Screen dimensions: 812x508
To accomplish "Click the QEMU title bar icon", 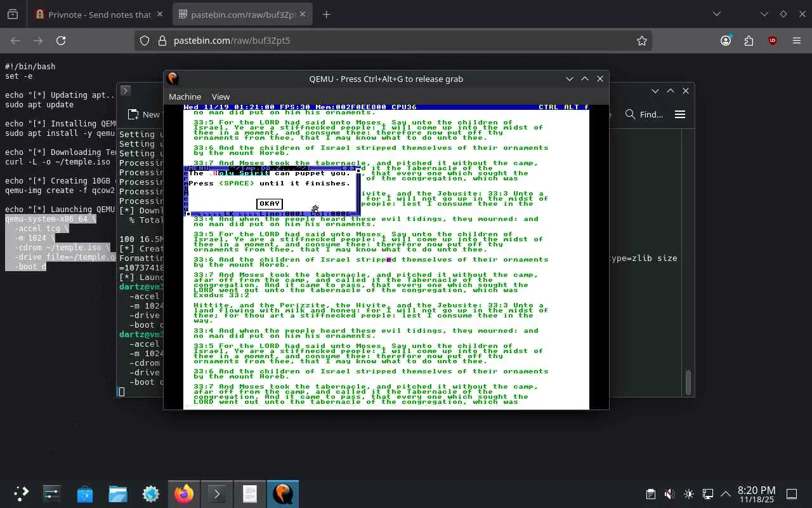I will pyautogui.click(x=173, y=79).
